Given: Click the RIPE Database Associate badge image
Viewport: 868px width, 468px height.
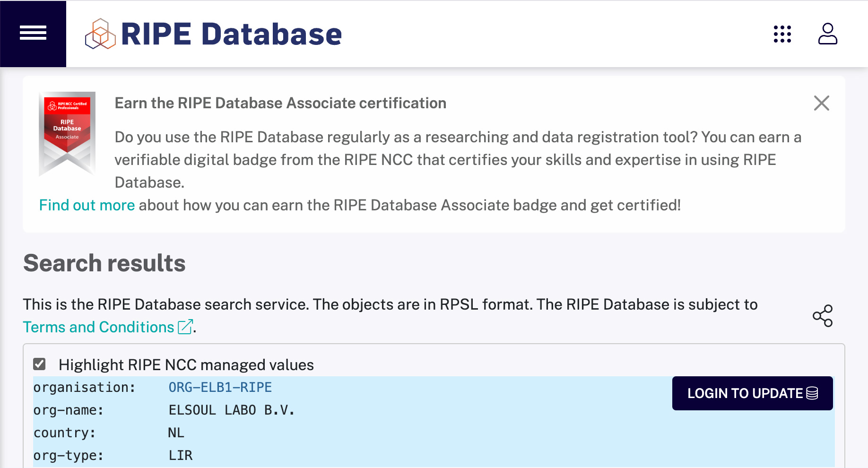Looking at the screenshot, I should click(x=67, y=133).
